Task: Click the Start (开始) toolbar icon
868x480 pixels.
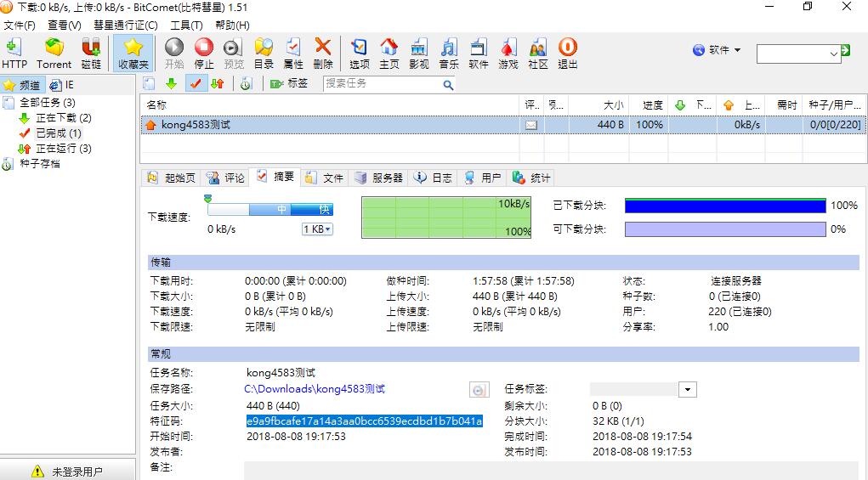Action: tap(174, 54)
